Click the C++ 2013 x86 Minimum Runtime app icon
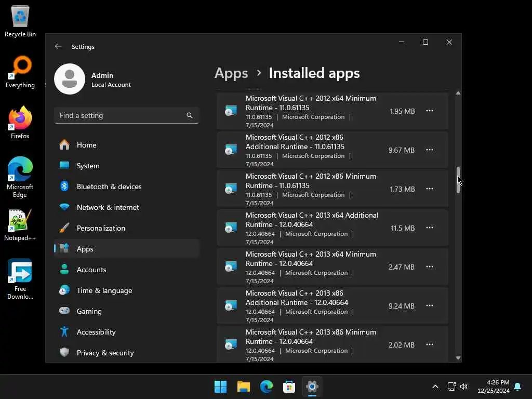This screenshot has width=532, height=399. click(231, 345)
